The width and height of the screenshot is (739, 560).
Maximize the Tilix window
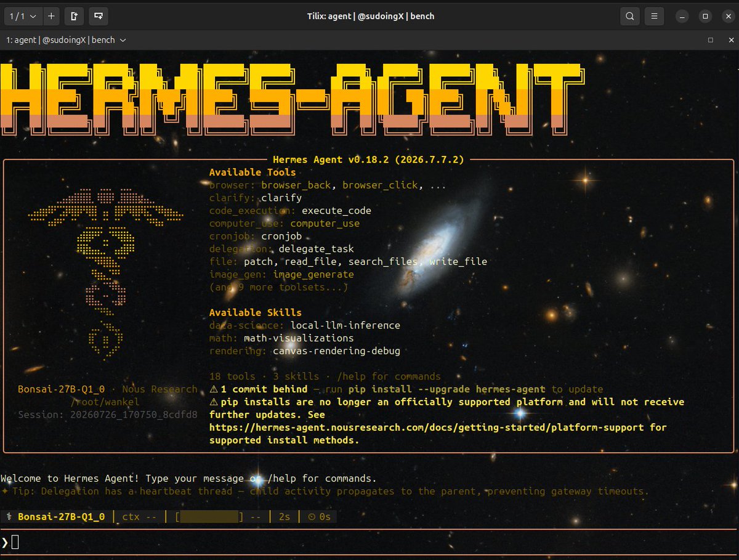(705, 16)
